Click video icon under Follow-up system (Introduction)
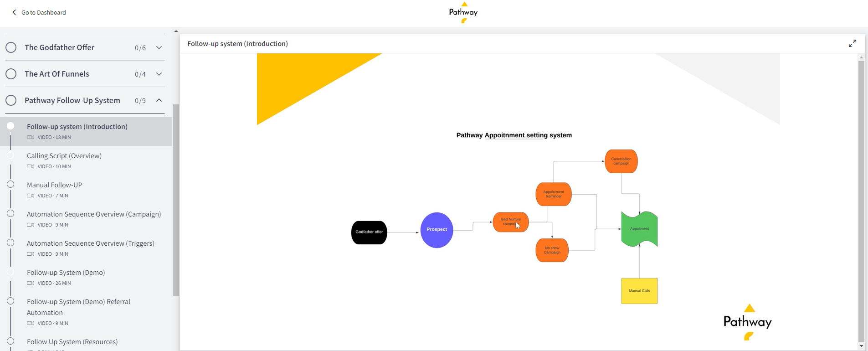868x351 pixels. tap(31, 137)
